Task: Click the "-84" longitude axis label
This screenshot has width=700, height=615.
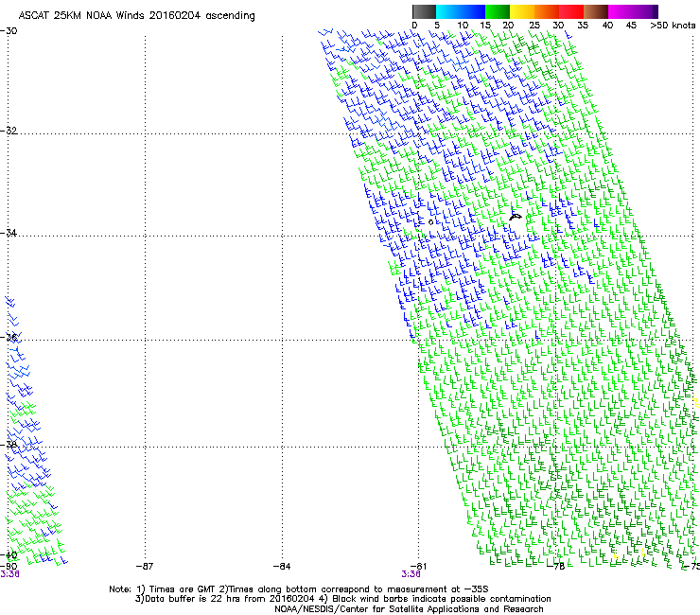Action: (282, 567)
